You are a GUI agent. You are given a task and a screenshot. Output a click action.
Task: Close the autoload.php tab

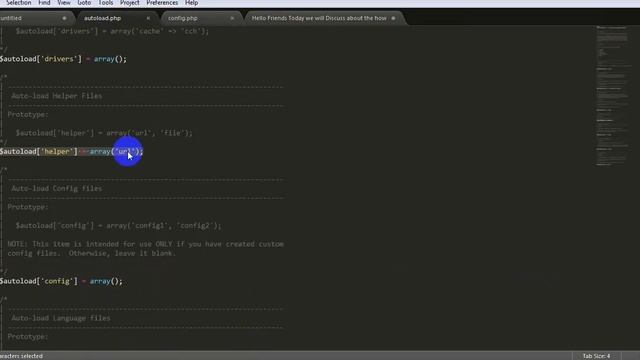click(148, 18)
